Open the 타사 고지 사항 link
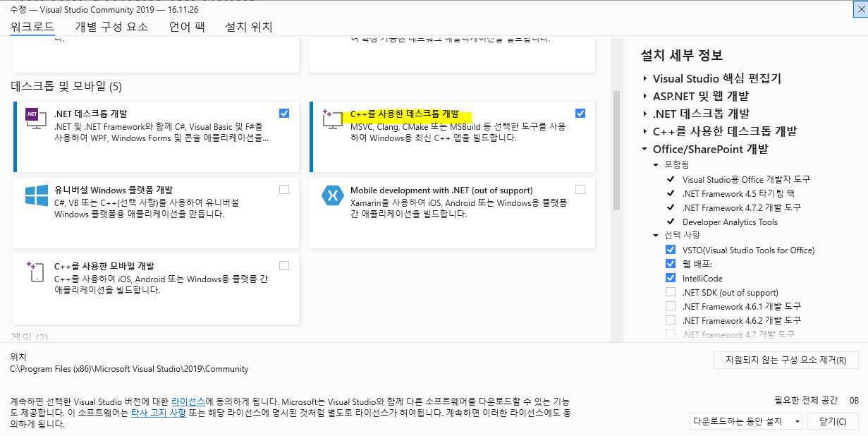The image size is (868, 436). tap(159, 413)
